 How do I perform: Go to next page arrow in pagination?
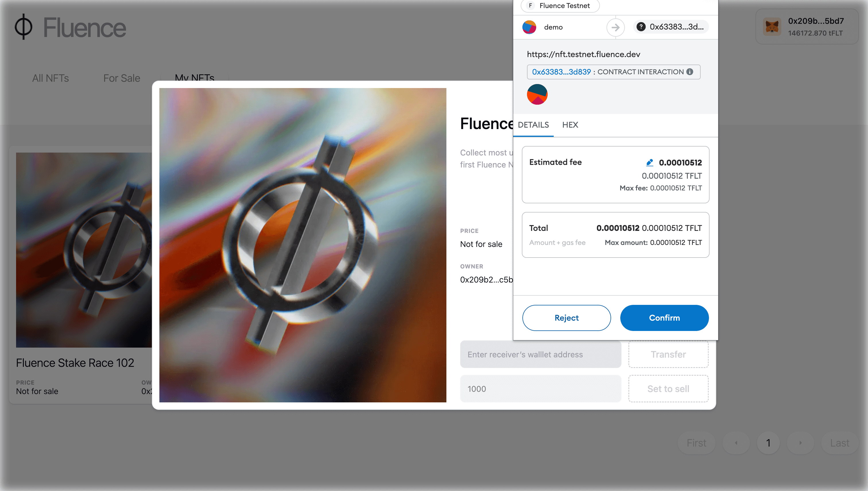tap(800, 443)
